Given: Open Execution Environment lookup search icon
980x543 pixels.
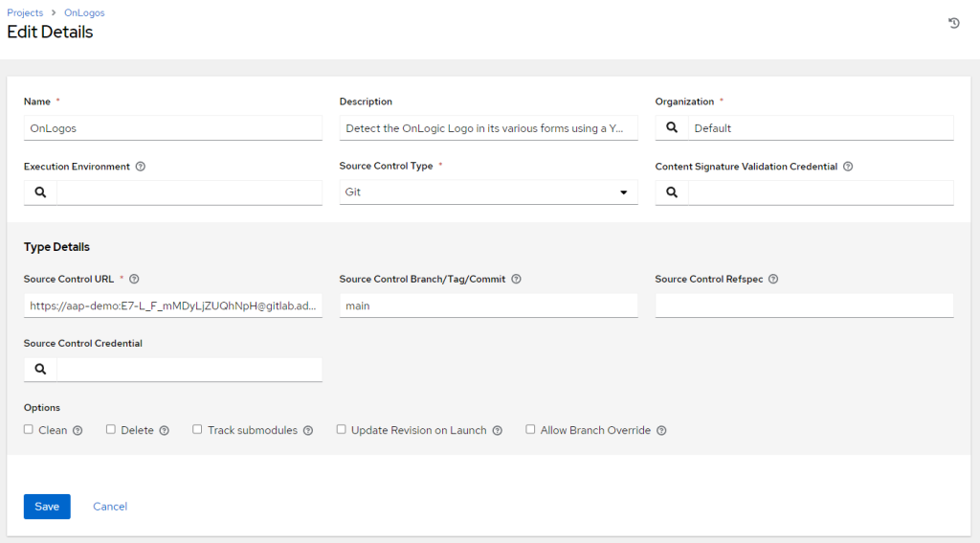Looking at the screenshot, I should point(40,192).
